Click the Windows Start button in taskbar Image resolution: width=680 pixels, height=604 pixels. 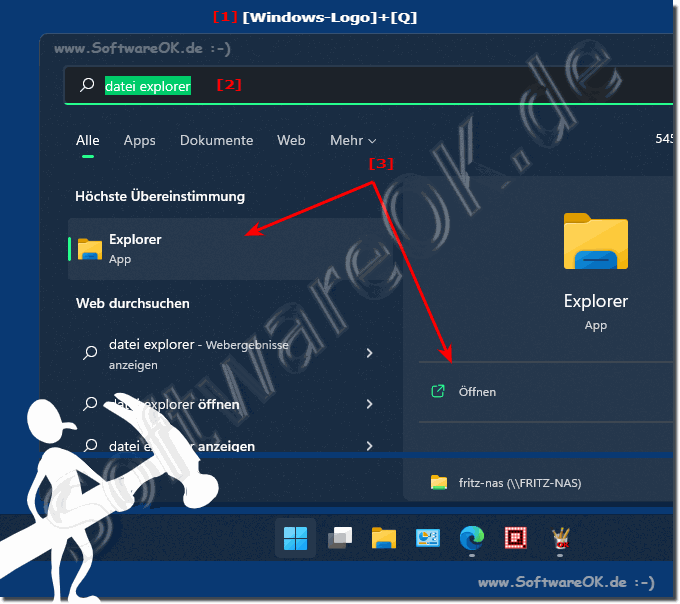295,538
